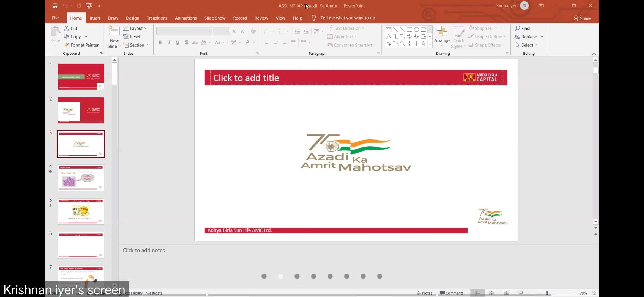
Task: Click Copy button
Action: click(73, 37)
